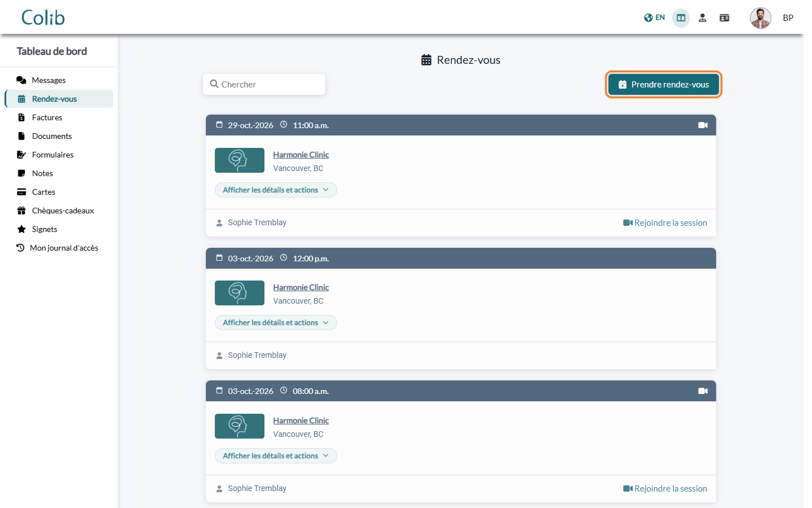Image resolution: width=812 pixels, height=508 pixels.
Task: Click the date 29-oct.-2026
Action: coord(250,125)
